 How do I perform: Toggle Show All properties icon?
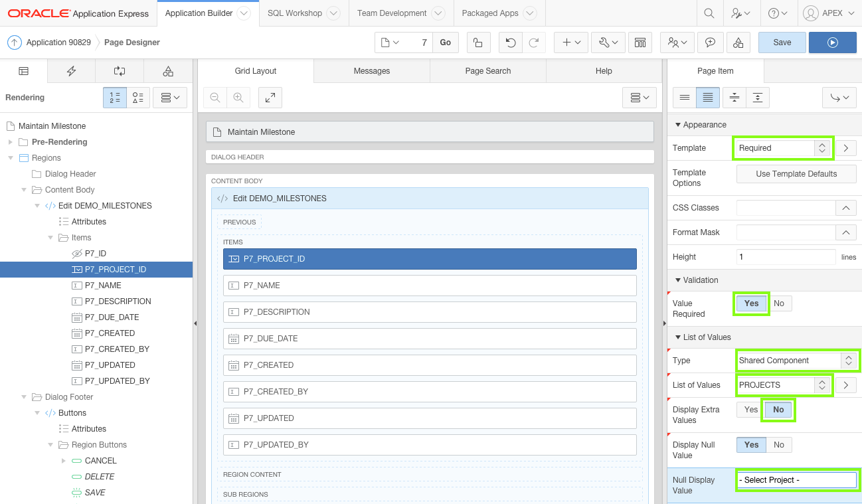(708, 98)
